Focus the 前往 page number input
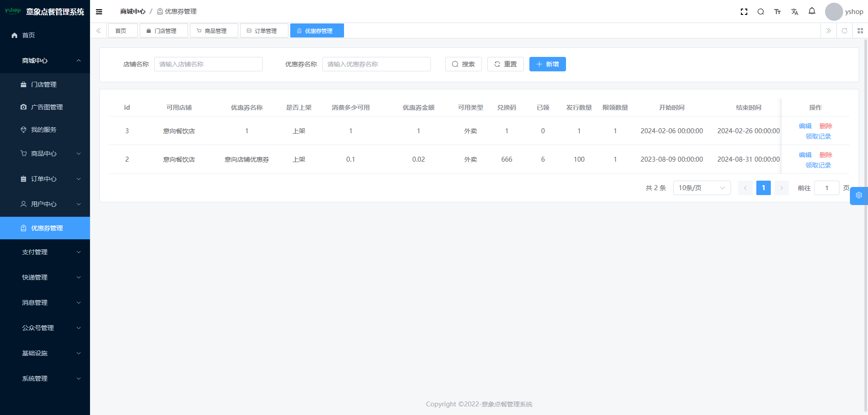Viewport: 868px width, 415px height. coord(827,188)
